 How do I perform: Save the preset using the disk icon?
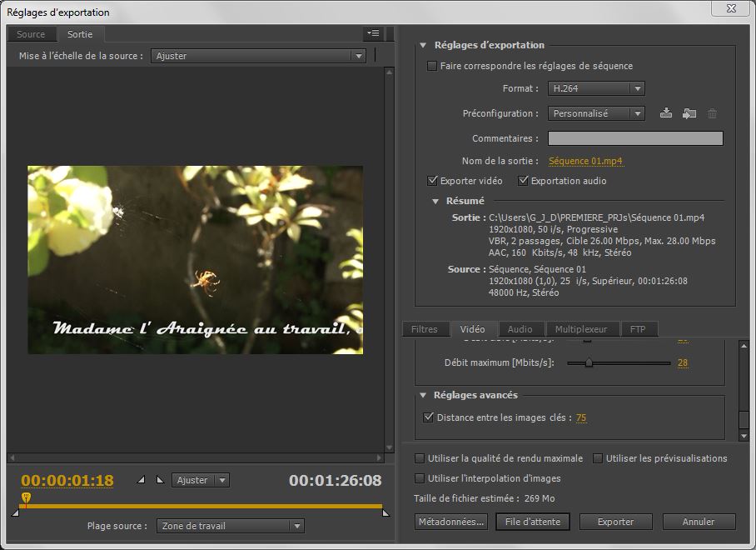[666, 112]
